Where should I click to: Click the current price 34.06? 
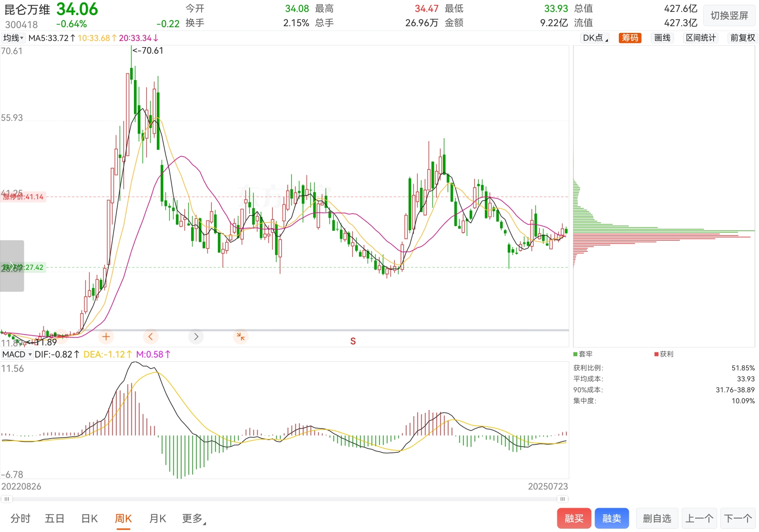tap(77, 9)
